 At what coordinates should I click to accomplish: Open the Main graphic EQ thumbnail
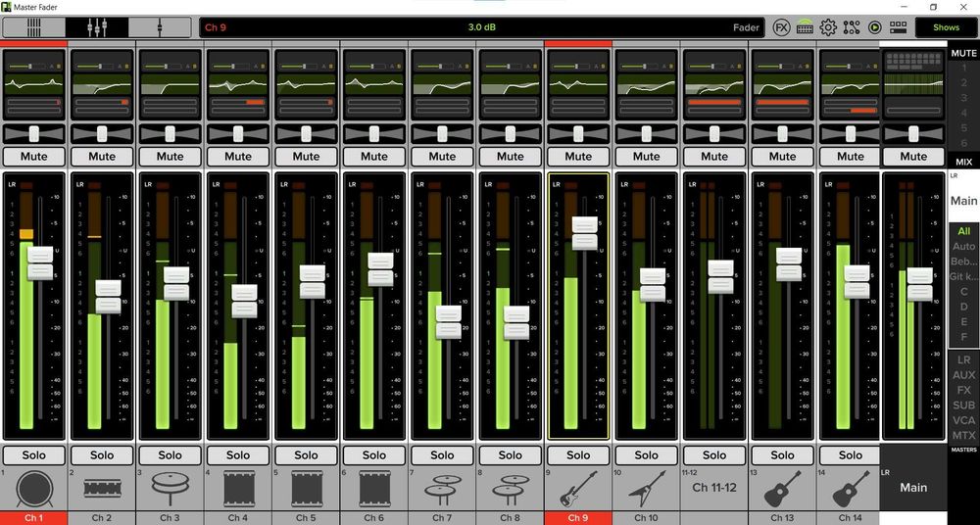[913, 84]
